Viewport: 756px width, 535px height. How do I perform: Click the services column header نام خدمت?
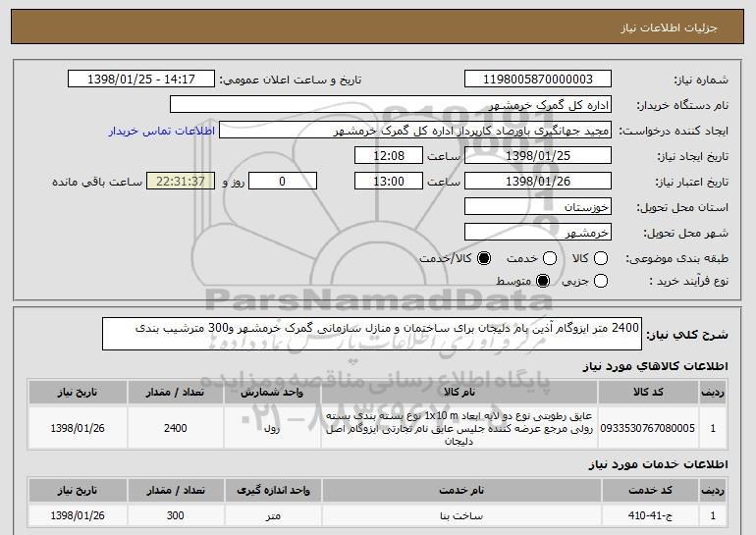[461, 490]
